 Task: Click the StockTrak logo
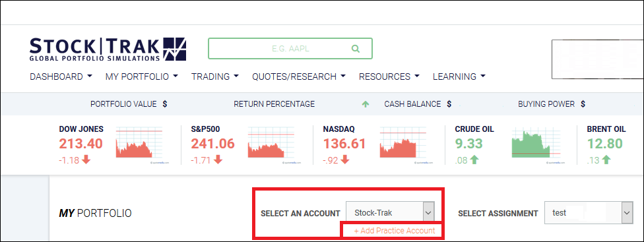coord(108,49)
